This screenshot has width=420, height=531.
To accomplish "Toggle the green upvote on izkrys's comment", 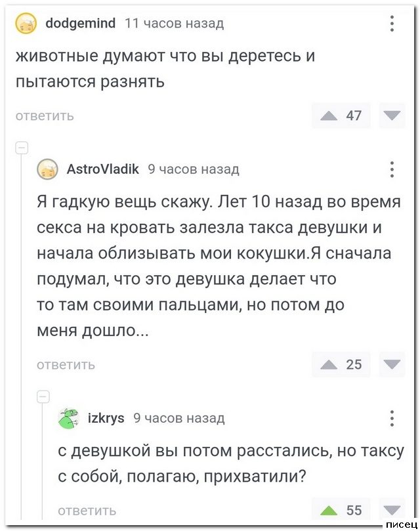I will tap(329, 510).
